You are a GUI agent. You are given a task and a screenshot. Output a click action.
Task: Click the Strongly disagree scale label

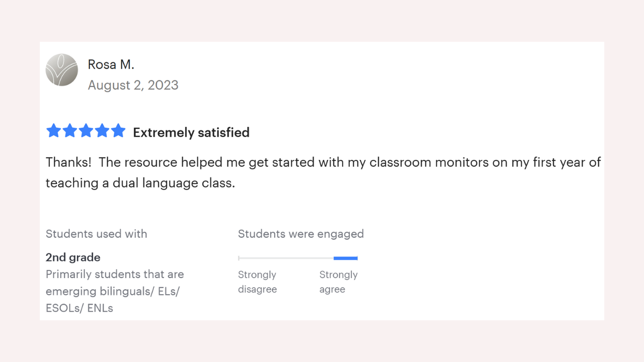(257, 282)
